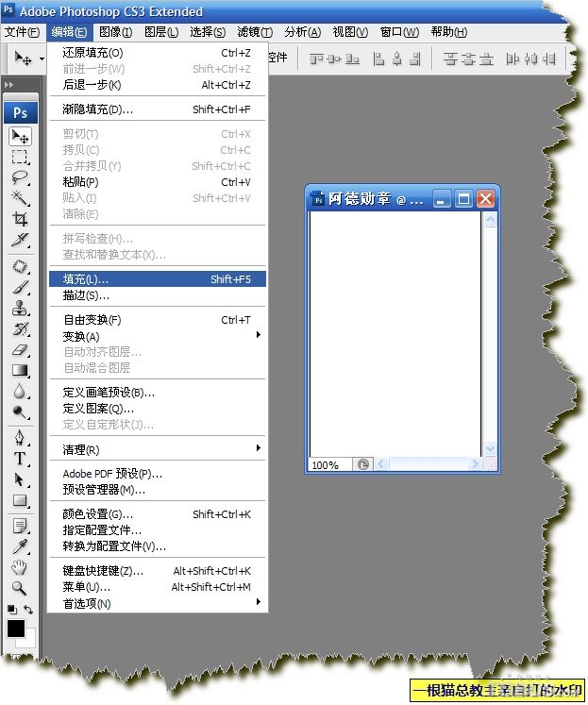
Task: Choose 预设管理器(M)... entry
Action: click(x=158, y=490)
